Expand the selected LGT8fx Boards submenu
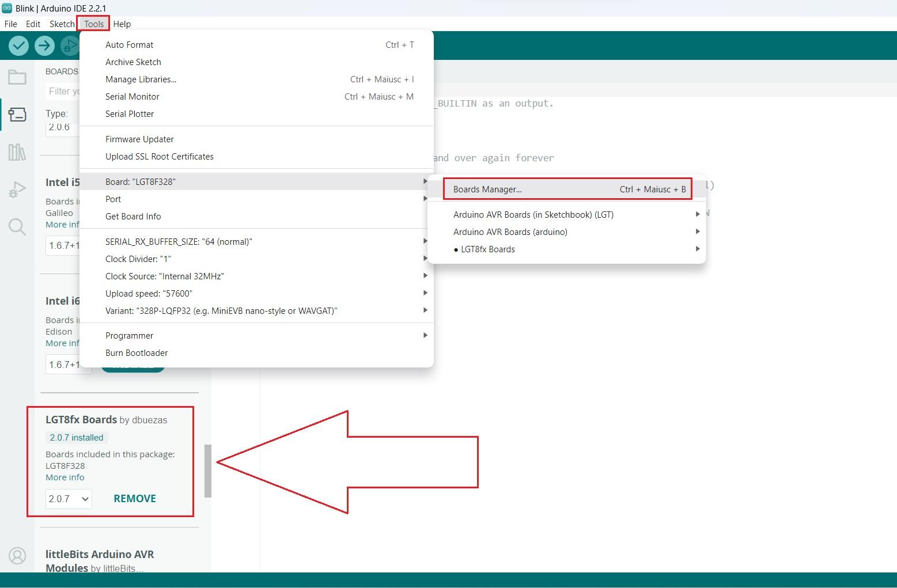Viewport: 897px width, 588px height. tap(567, 249)
